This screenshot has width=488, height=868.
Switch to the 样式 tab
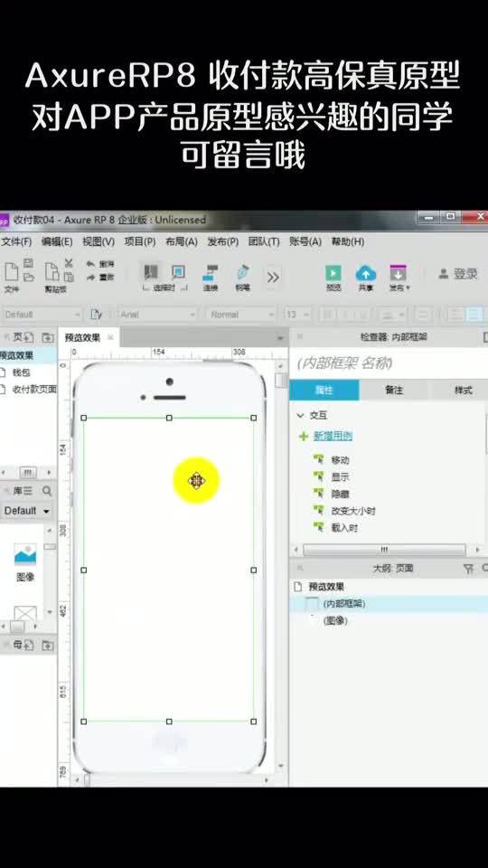pyautogui.click(x=463, y=391)
